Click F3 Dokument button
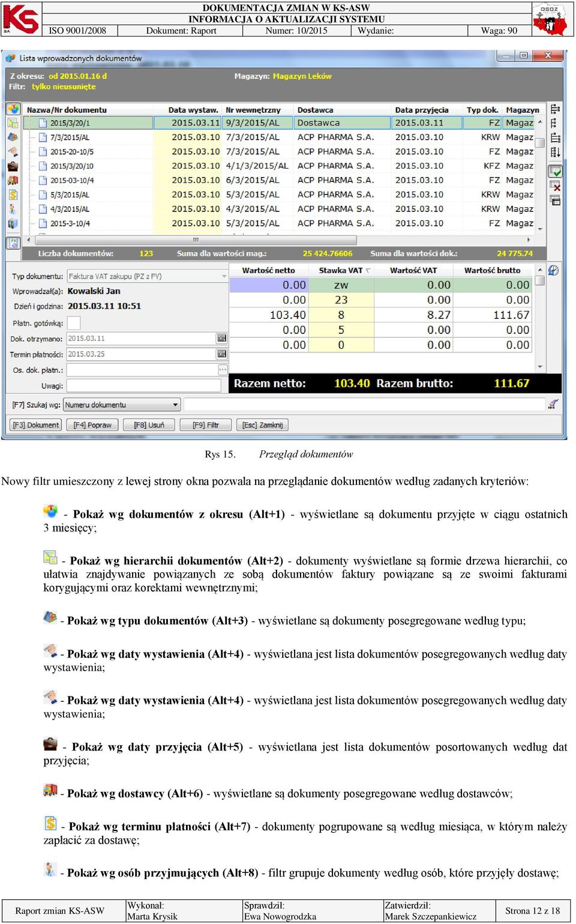Screen dimensions: 576x924 (36, 425)
